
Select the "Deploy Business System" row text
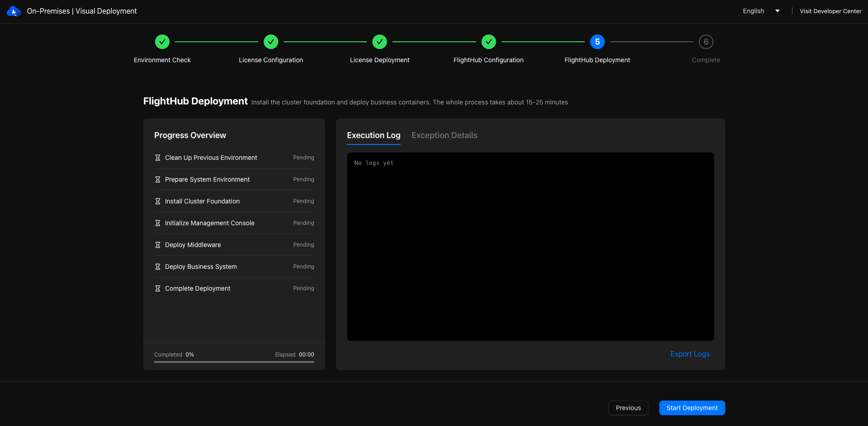pyautogui.click(x=201, y=267)
